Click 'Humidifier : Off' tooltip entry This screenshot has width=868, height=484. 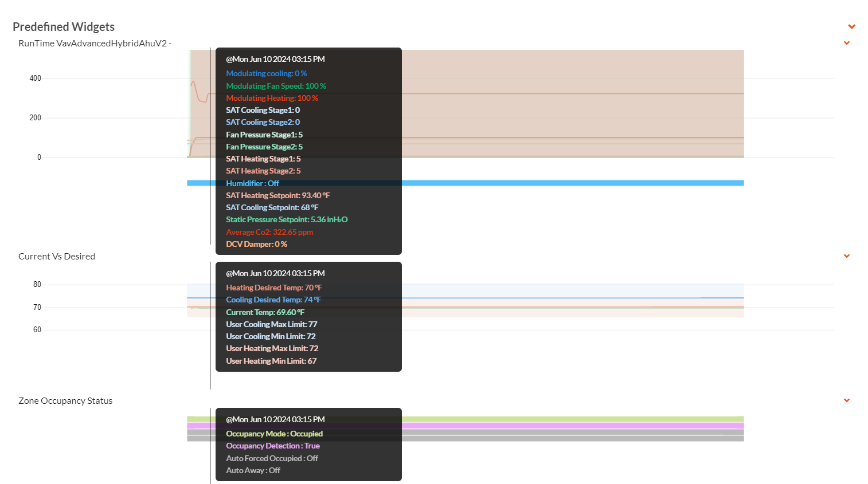point(252,183)
